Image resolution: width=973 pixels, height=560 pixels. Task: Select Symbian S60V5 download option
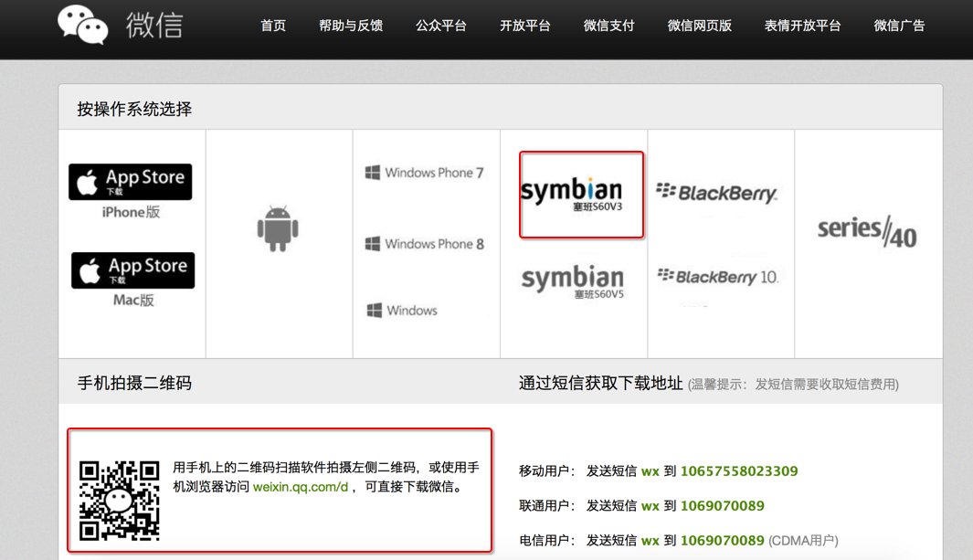click(x=572, y=283)
